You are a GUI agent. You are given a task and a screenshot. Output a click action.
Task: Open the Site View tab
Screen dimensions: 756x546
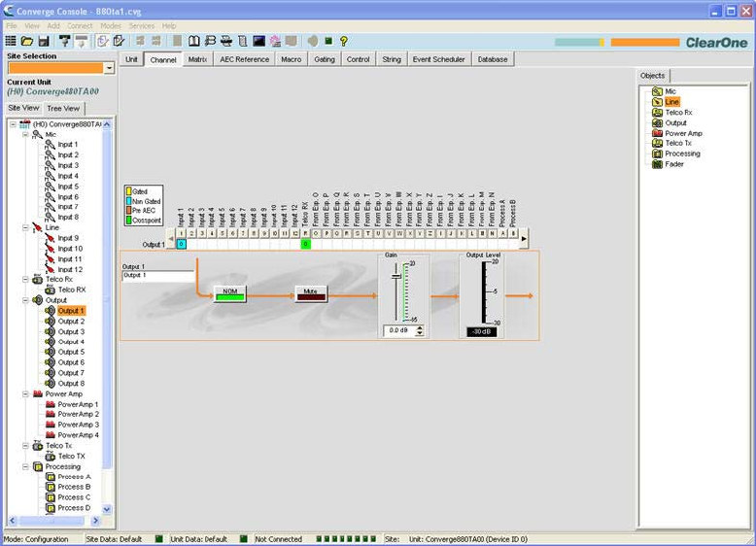pyautogui.click(x=23, y=108)
